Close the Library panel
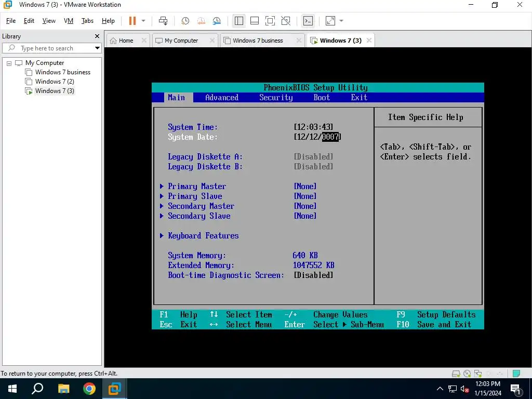 (97, 36)
